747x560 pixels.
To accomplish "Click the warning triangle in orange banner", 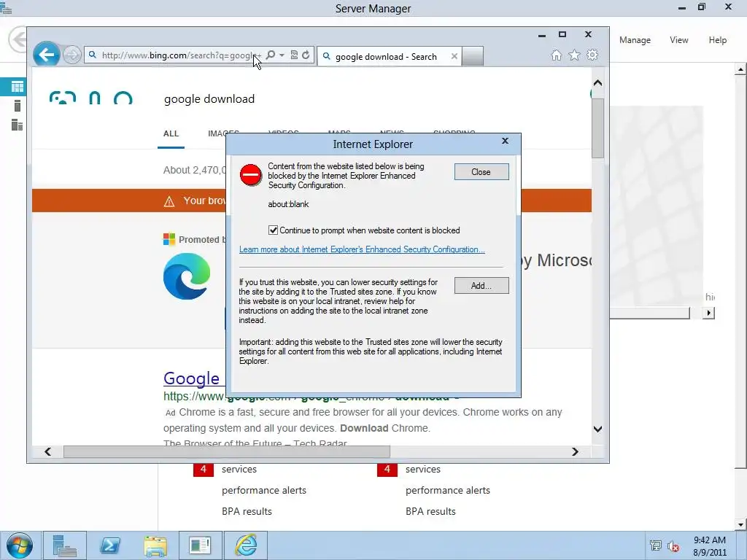I will (169, 201).
